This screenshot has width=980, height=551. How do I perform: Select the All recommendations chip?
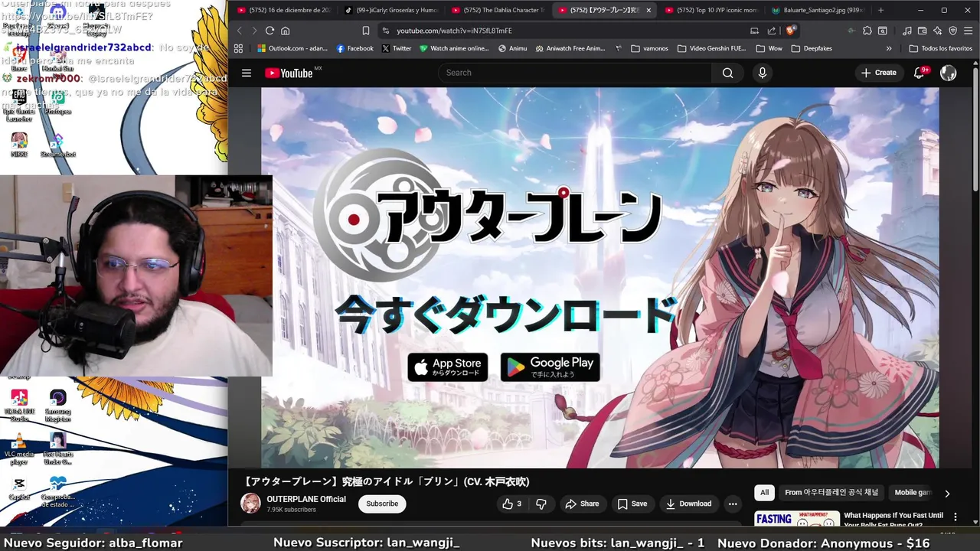click(x=764, y=493)
